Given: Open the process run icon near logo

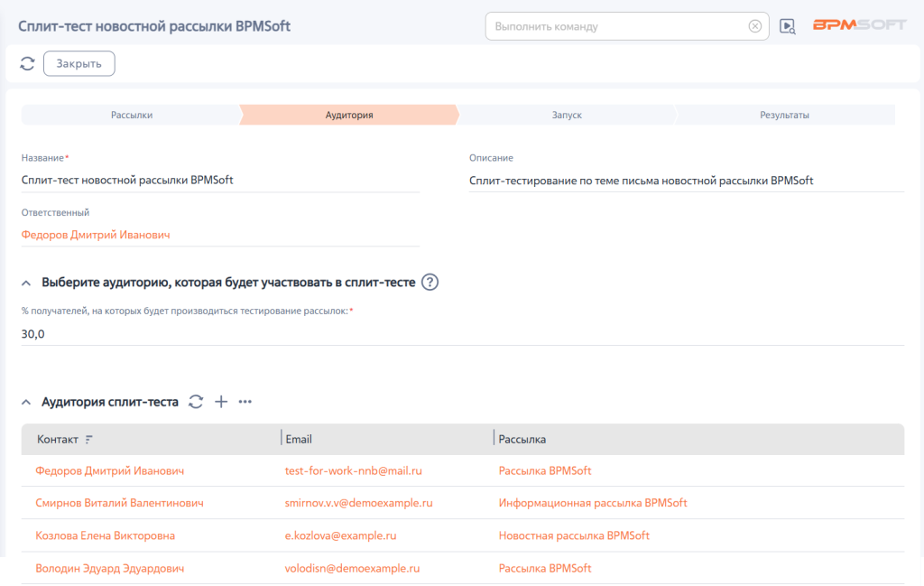Looking at the screenshot, I should coord(787,26).
